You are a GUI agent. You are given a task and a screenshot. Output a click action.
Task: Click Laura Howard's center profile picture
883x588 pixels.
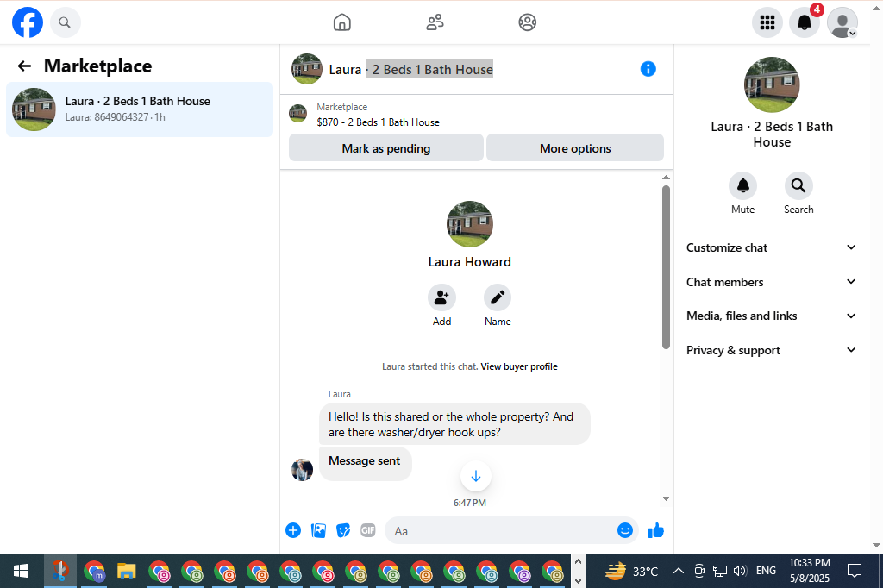[470, 224]
